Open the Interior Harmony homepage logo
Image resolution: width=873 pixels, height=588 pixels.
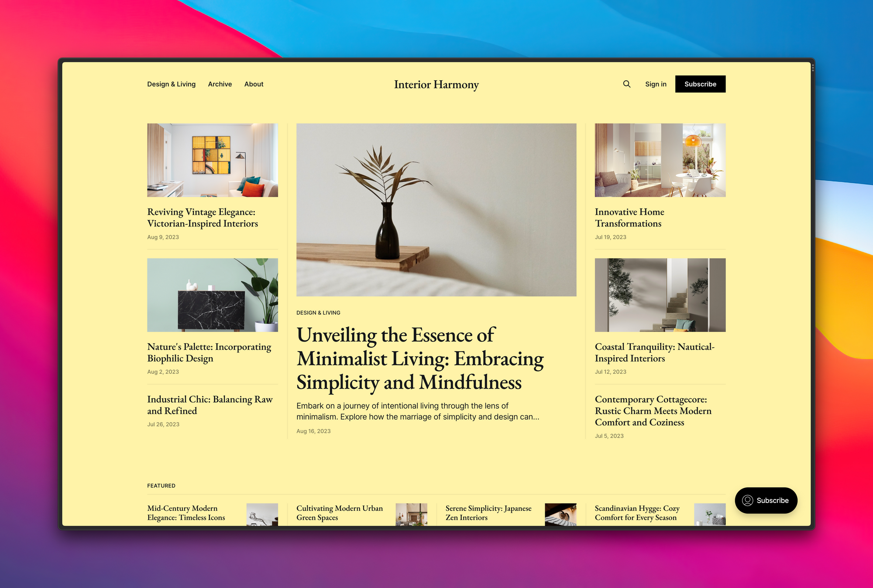(436, 84)
